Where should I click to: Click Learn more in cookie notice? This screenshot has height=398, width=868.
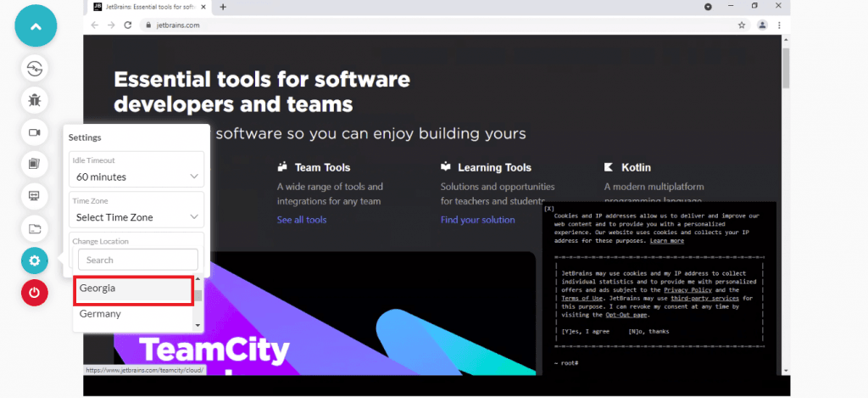(666, 241)
